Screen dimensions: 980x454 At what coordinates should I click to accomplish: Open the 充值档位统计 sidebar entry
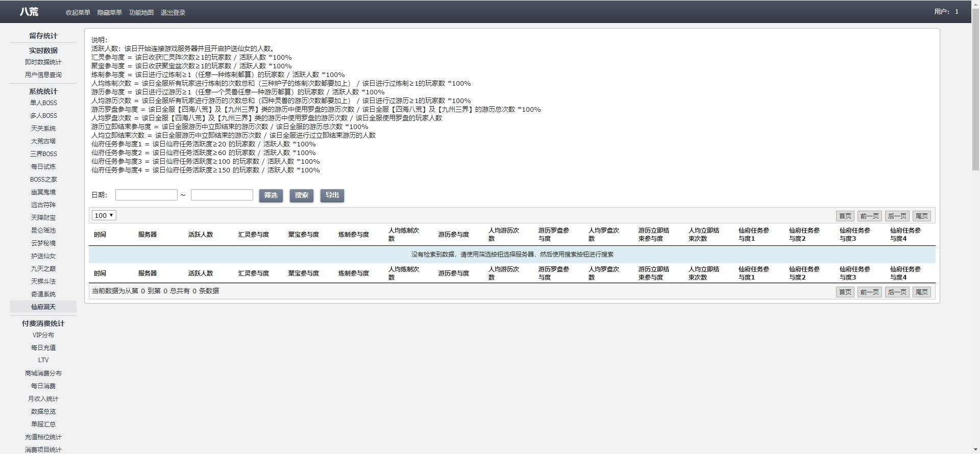click(43, 437)
